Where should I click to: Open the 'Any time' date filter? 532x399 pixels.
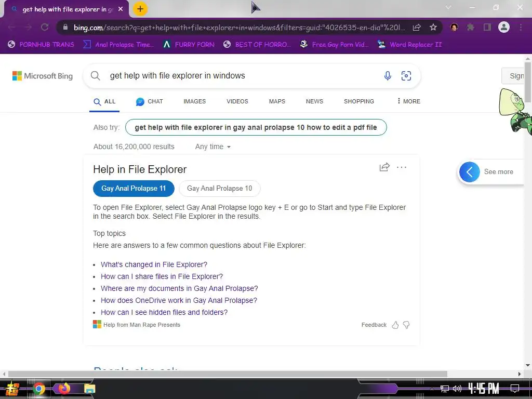212,147
